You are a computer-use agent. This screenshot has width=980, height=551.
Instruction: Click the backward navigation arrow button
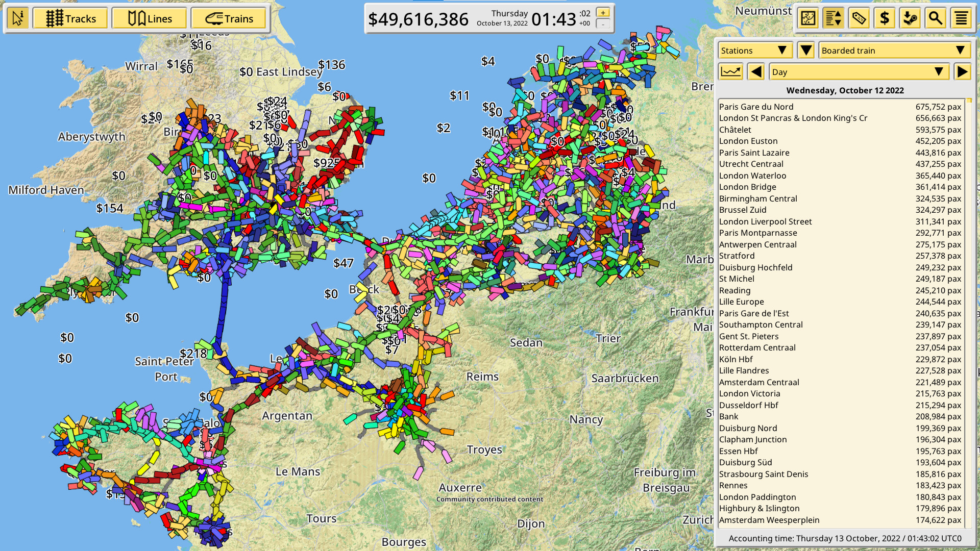754,72
